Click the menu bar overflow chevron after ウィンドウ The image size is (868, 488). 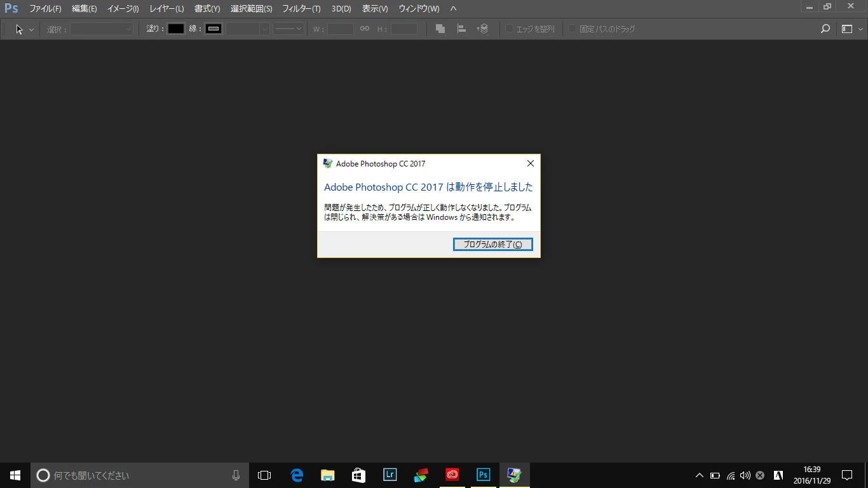tap(453, 9)
